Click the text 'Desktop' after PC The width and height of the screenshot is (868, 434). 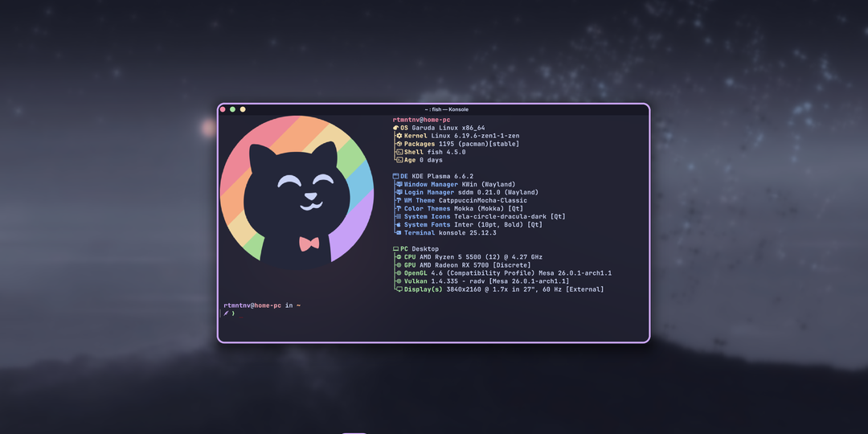[425, 249]
